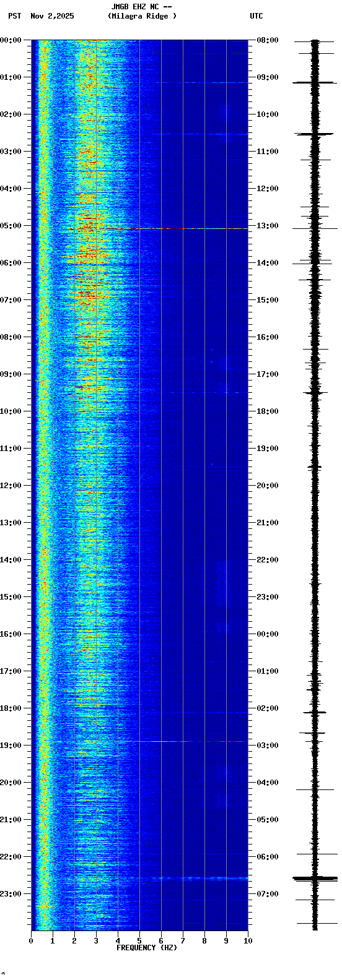342x980 pixels.
Task: Click the PST time label '22:00'
Action: tap(11, 857)
